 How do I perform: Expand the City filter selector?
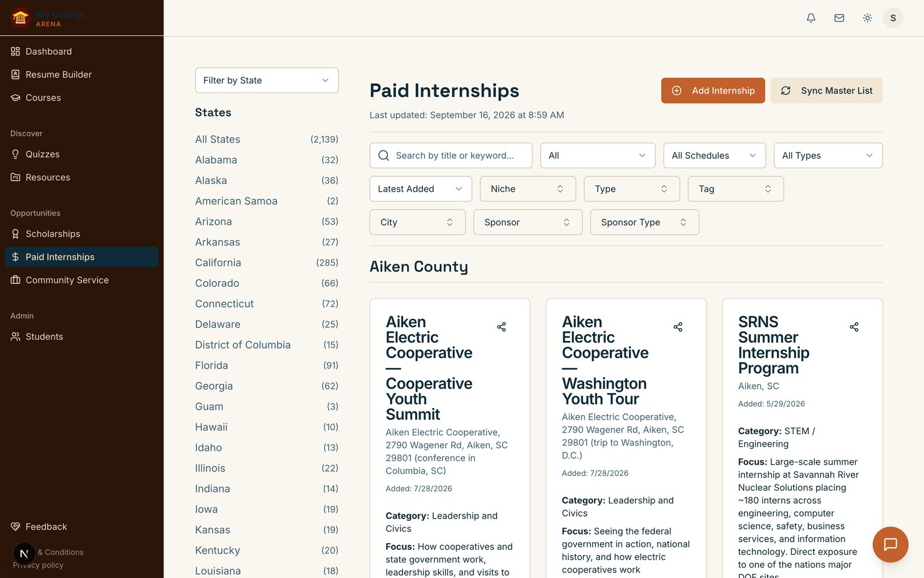[x=418, y=223]
